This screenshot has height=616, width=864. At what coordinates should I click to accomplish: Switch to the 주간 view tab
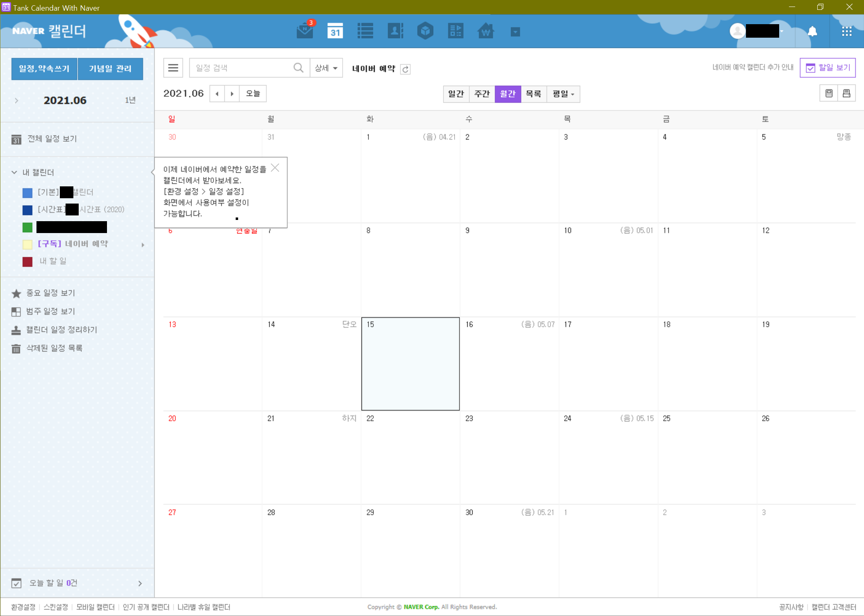point(482,94)
